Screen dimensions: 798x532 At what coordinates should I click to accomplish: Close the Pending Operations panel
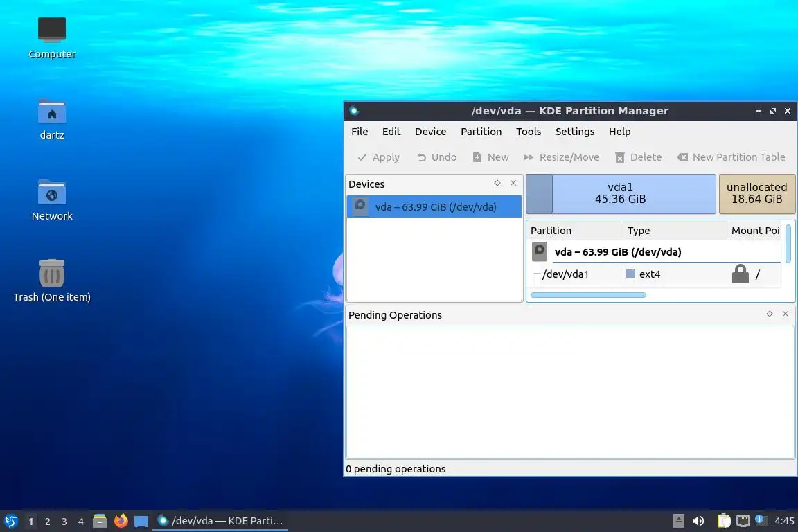click(786, 314)
